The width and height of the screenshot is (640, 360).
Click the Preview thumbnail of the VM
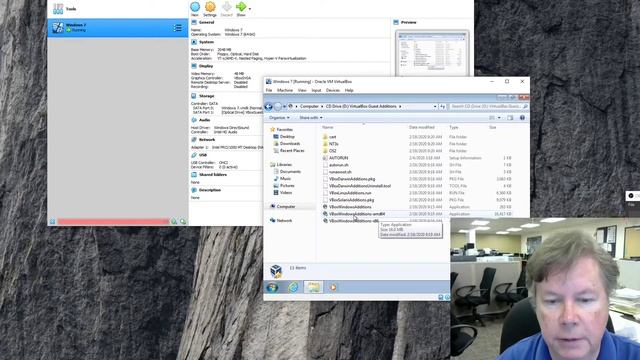(432, 53)
